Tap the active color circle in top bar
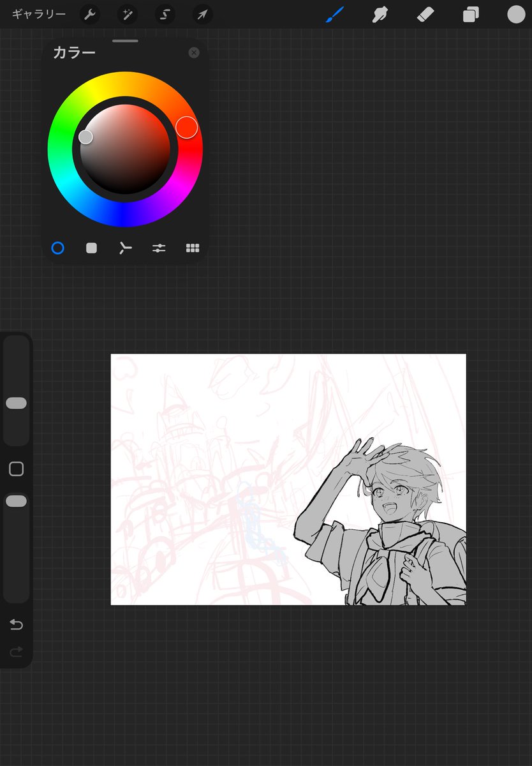The image size is (532, 766). coord(516,15)
